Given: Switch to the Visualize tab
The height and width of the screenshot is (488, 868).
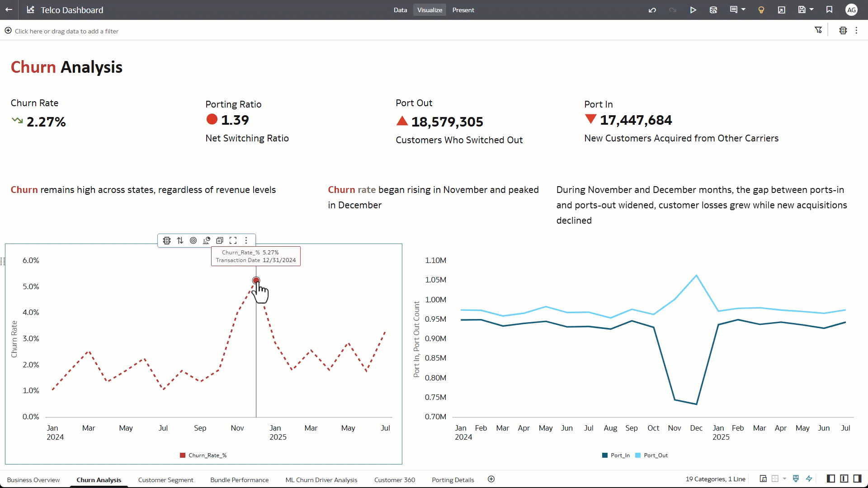Looking at the screenshot, I should point(429,9).
